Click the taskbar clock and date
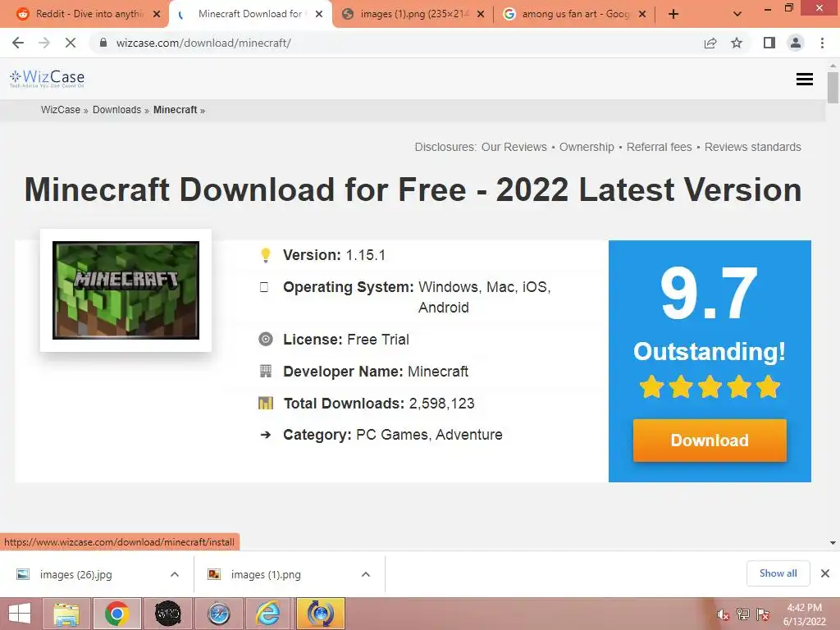 tap(804, 614)
